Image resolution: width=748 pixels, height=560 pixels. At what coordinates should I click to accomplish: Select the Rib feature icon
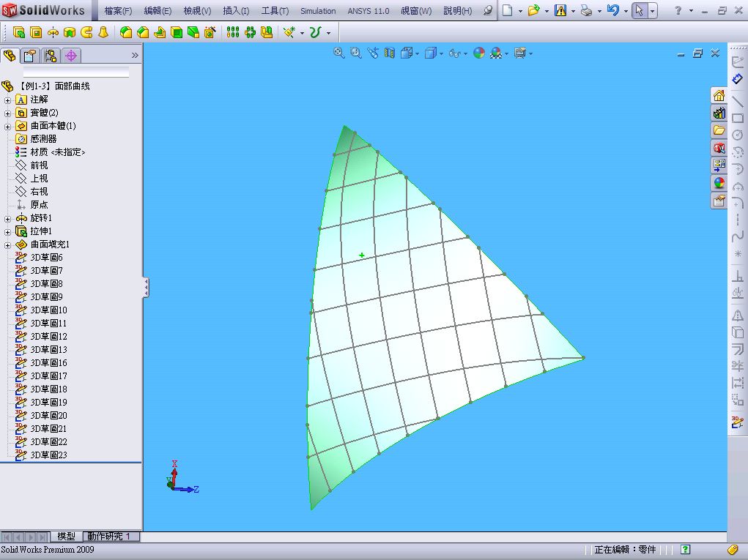click(x=160, y=32)
